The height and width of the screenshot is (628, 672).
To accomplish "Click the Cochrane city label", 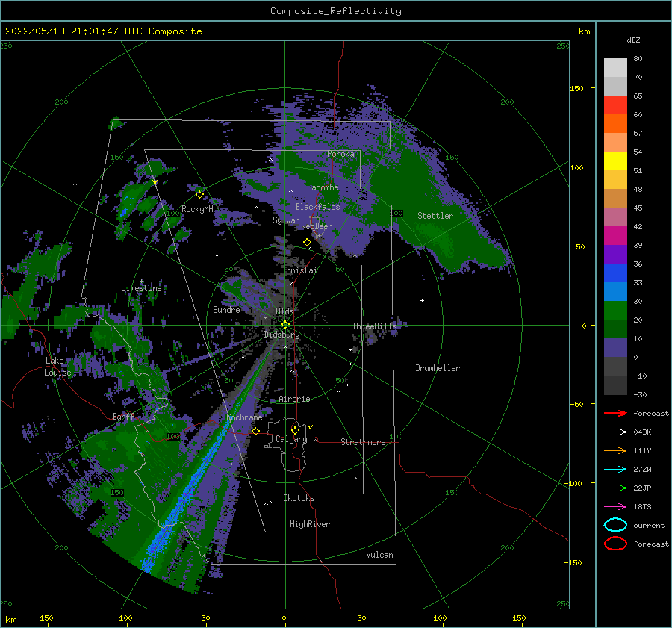I will 244,417.
